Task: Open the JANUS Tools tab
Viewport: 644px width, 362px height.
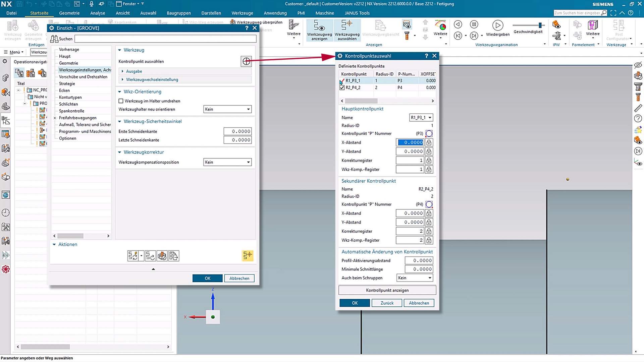Action: [x=357, y=13]
